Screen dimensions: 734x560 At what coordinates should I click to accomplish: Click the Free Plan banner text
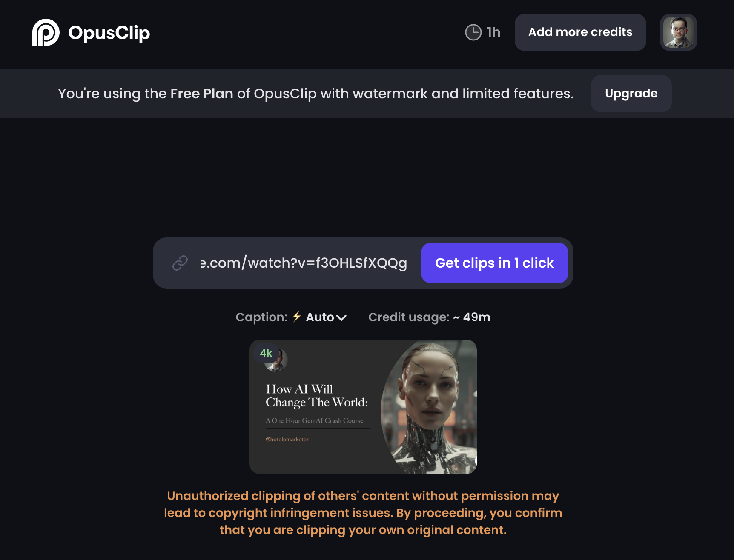[315, 94]
